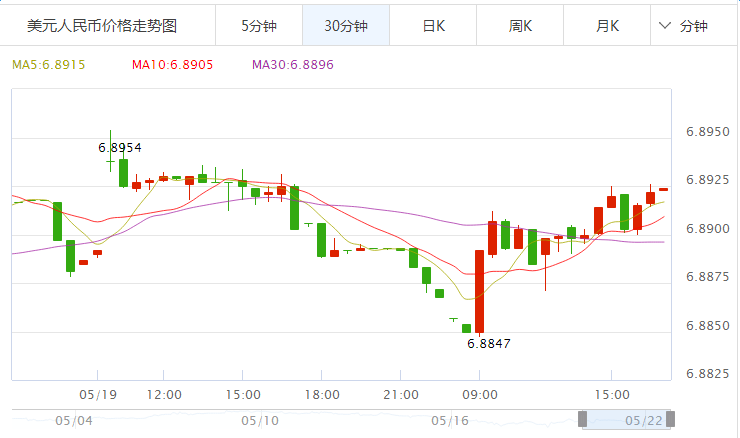Click the 05/16 date on the overview timeline
Screen dimensions: 740x438
(x=450, y=421)
